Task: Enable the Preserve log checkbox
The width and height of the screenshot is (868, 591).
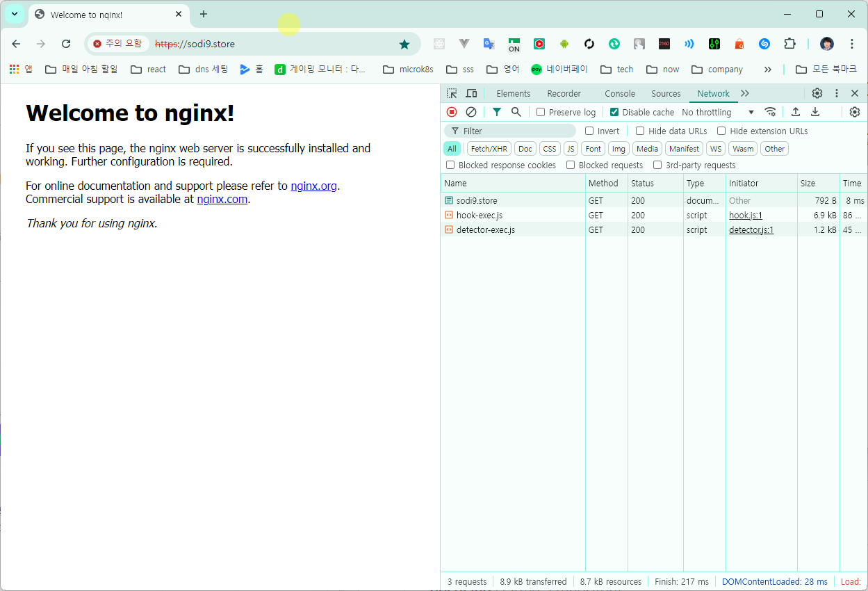Action: coord(541,112)
